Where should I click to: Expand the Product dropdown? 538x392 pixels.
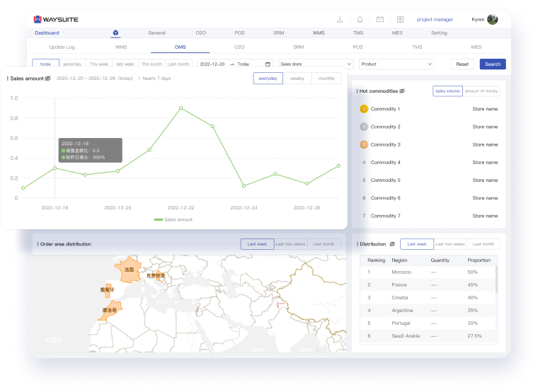point(396,64)
